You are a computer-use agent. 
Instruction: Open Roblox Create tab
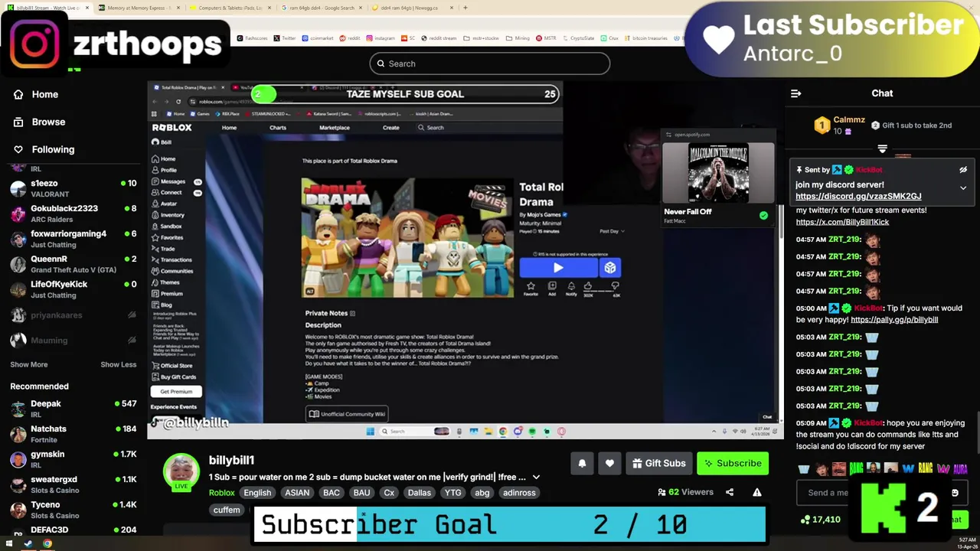tap(390, 128)
